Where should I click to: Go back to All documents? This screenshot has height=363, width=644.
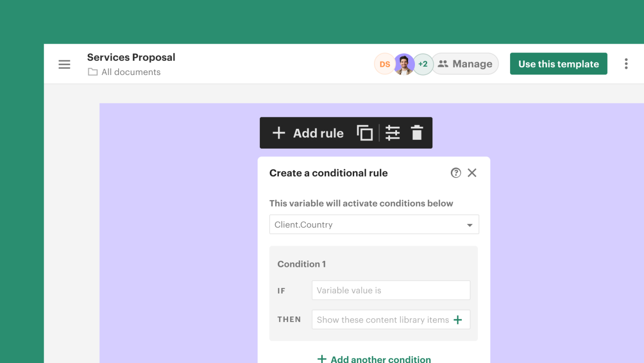tap(131, 72)
